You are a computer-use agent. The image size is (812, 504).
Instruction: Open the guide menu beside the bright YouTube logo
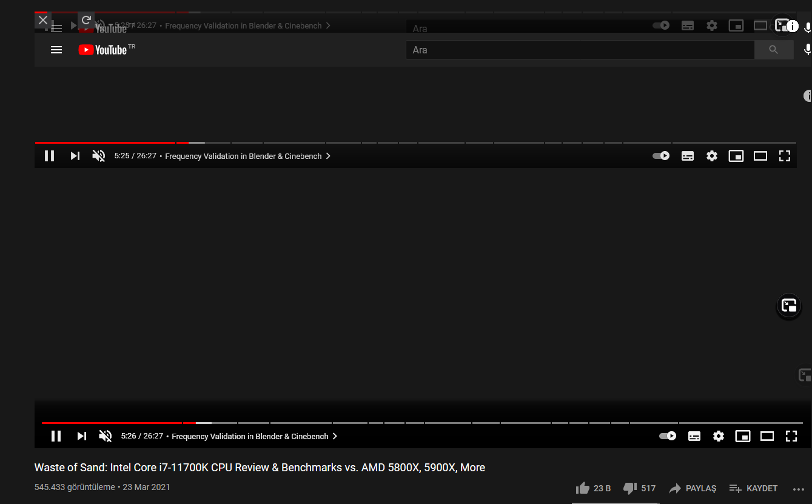tap(56, 50)
